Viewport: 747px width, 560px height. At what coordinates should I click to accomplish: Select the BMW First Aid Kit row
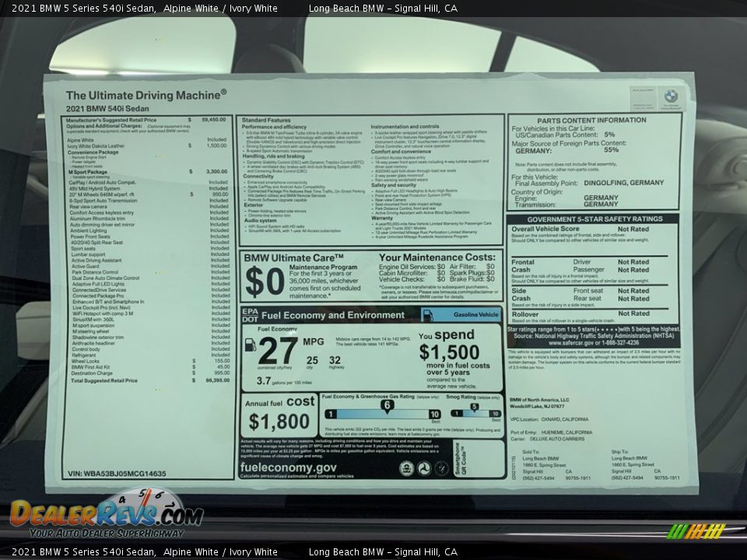150,367
